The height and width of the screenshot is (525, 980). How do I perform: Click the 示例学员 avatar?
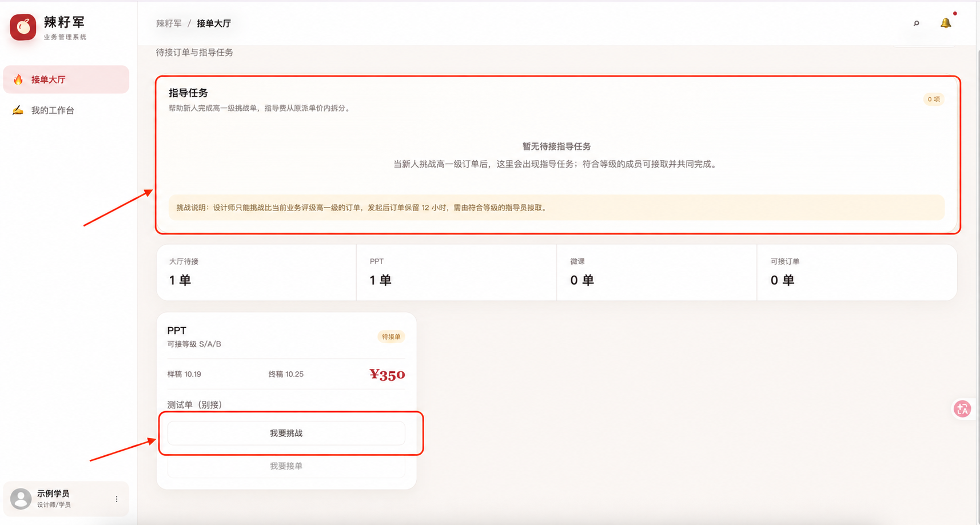point(21,499)
